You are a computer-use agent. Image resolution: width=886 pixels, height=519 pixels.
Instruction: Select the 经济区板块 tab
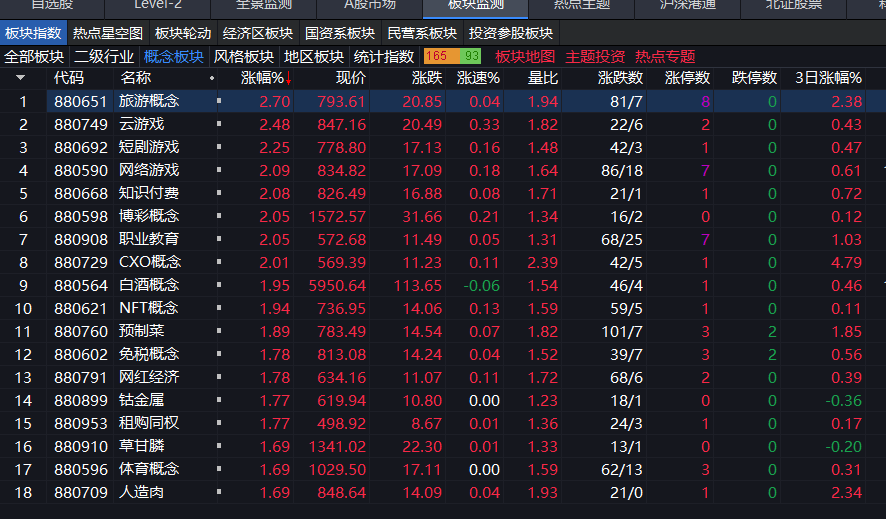[258, 33]
